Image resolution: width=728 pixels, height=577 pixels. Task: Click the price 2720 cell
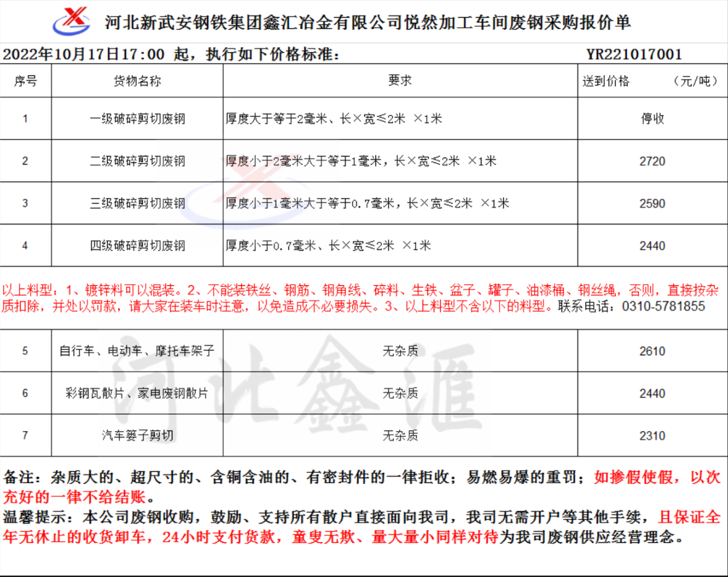point(652,161)
